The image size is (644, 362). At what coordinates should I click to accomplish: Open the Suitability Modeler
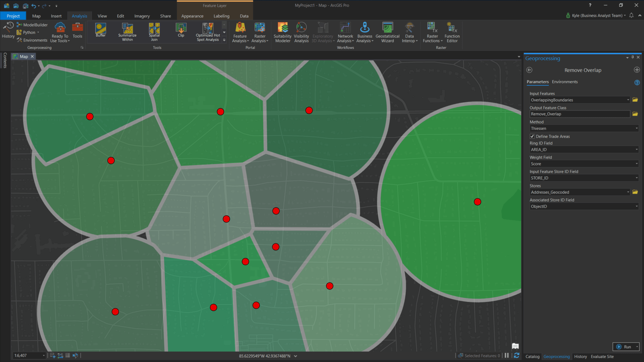(x=282, y=32)
